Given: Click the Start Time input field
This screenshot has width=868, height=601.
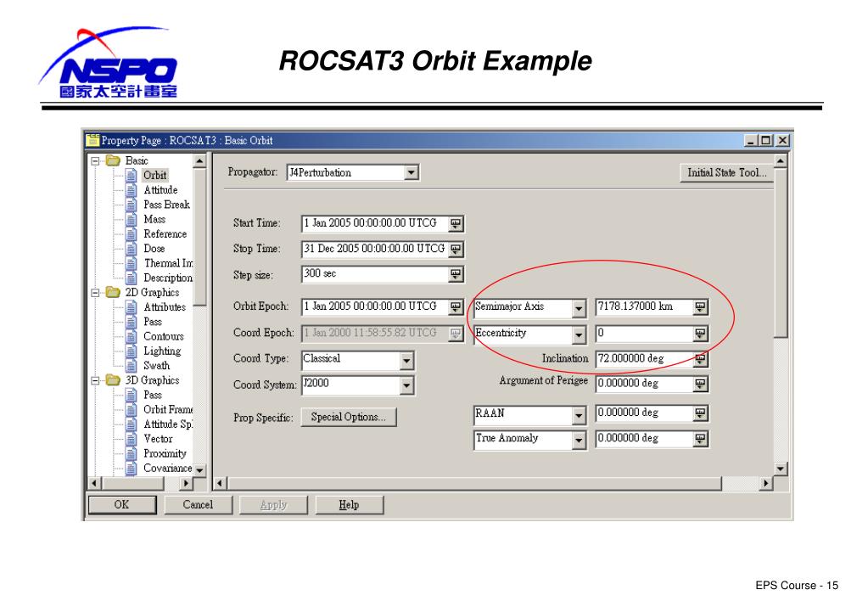Looking at the screenshot, I should pos(375,224).
